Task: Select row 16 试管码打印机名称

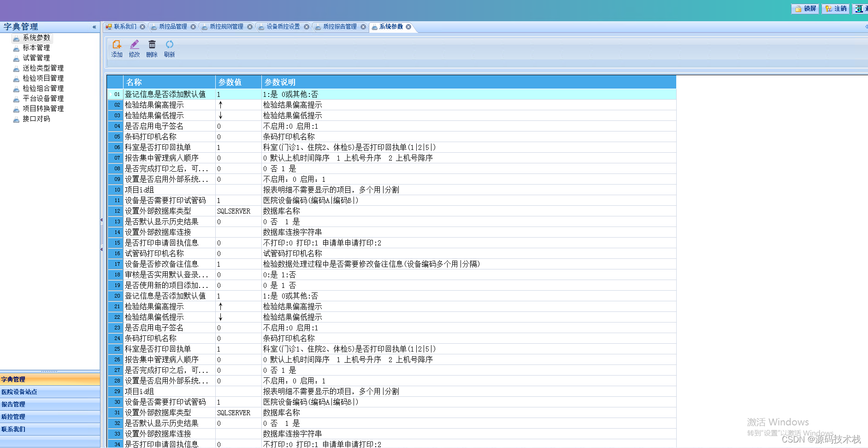Action: (x=392, y=253)
